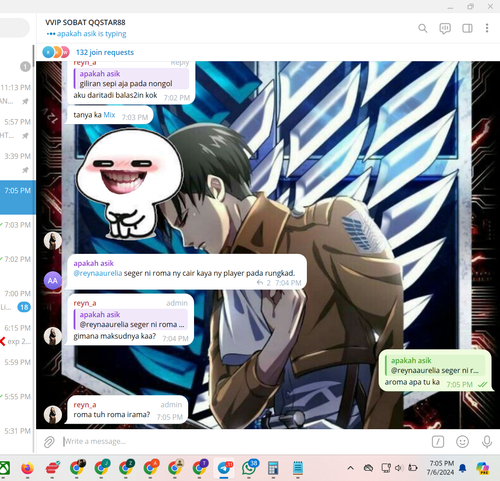
Task: Open the three-dot chat options menu
Action: 487,28
